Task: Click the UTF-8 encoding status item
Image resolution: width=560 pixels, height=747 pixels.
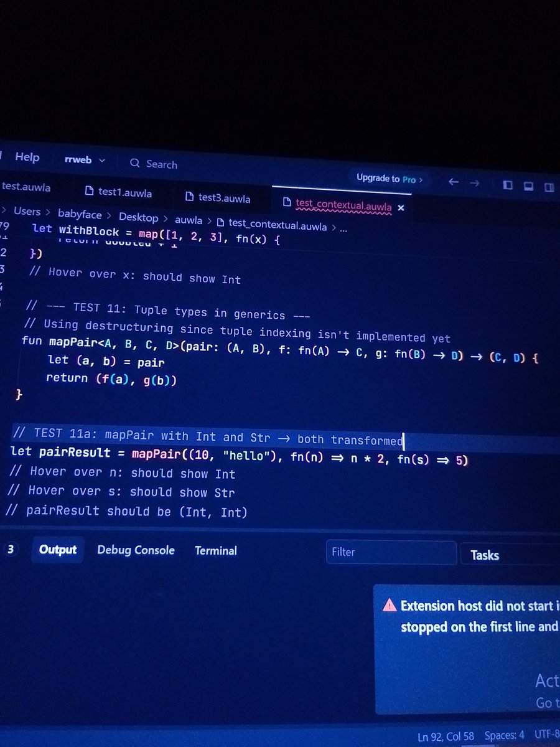Action: coord(546,736)
